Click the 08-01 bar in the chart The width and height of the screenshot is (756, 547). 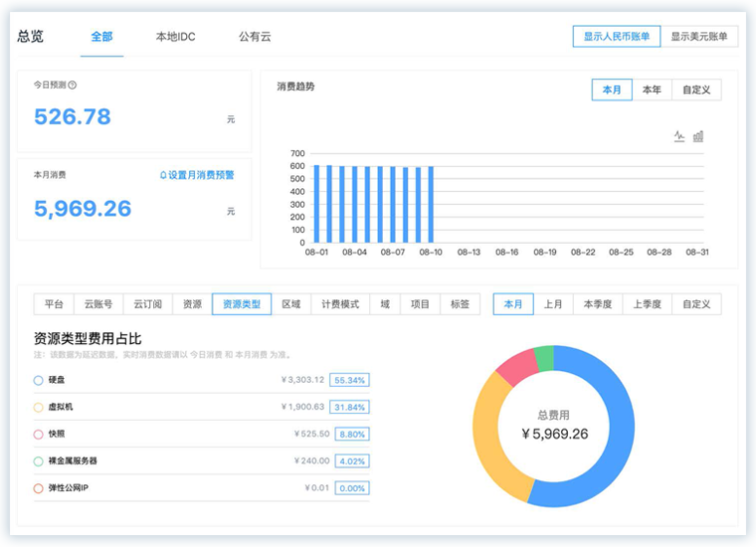pos(316,204)
